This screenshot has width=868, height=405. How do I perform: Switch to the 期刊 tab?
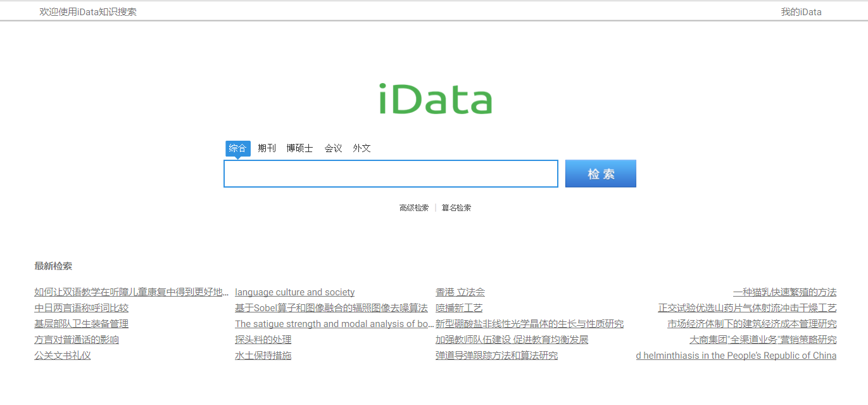point(267,148)
